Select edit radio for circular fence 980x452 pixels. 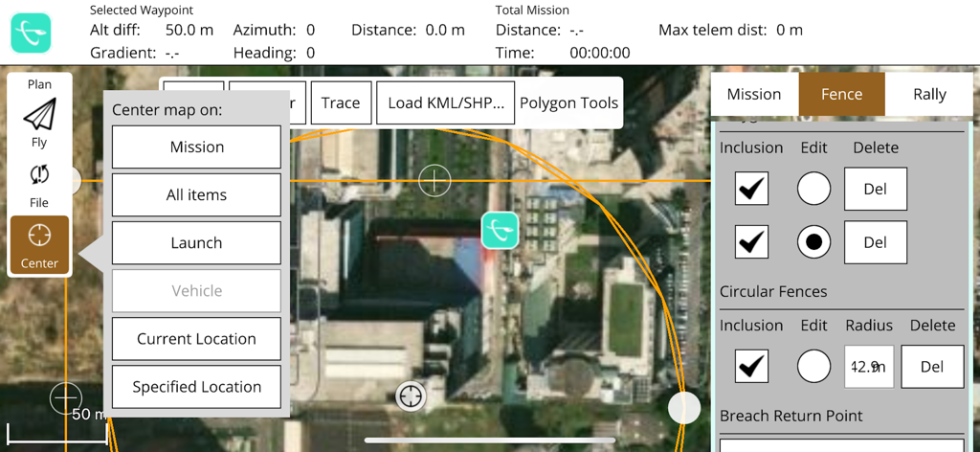tap(813, 366)
